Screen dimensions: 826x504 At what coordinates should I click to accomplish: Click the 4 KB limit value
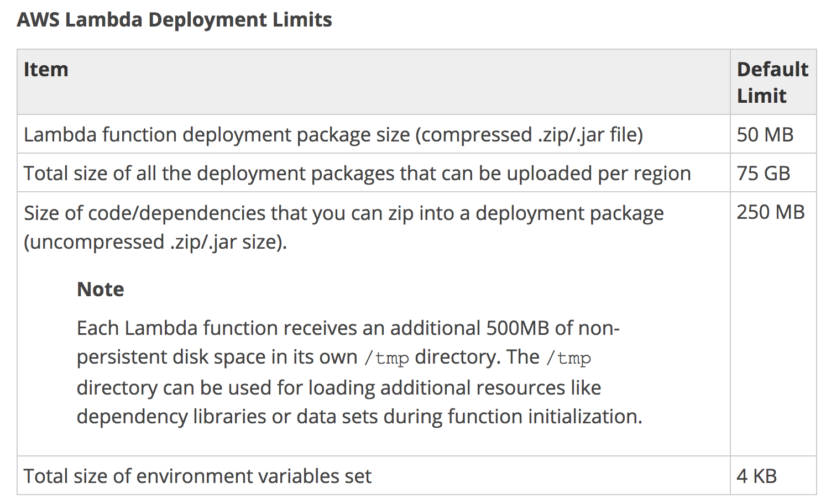point(756,476)
